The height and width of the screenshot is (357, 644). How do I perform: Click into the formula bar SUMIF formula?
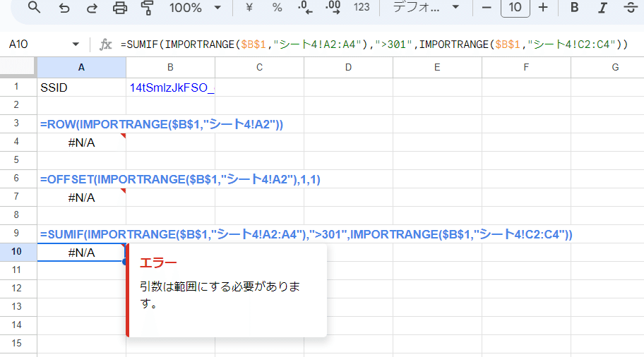pyautogui.click(x=374, y=44)
